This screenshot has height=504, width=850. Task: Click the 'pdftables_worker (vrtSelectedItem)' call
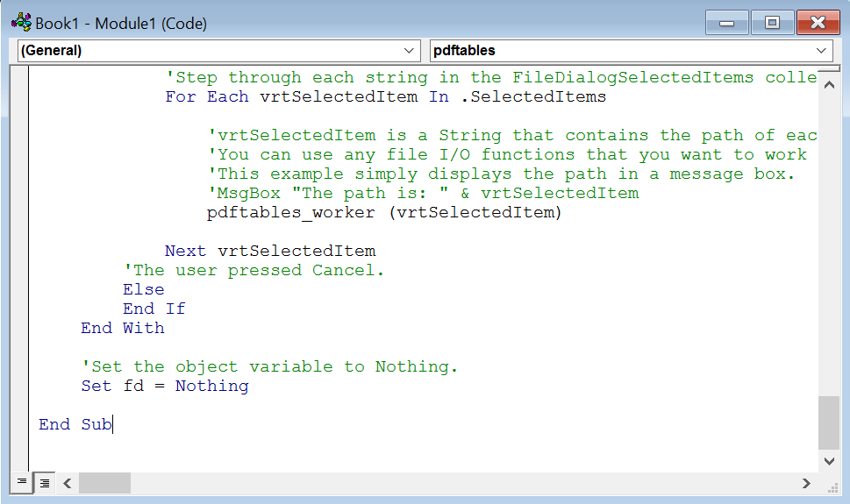click(x=384, y=212)
